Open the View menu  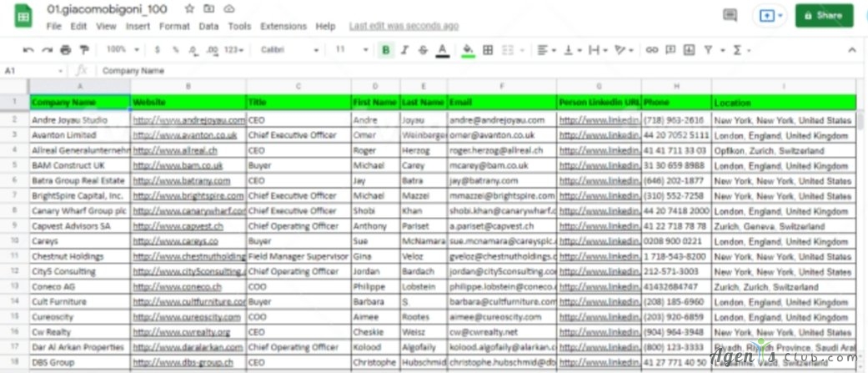pyautogui.click(x=106, y=26)
